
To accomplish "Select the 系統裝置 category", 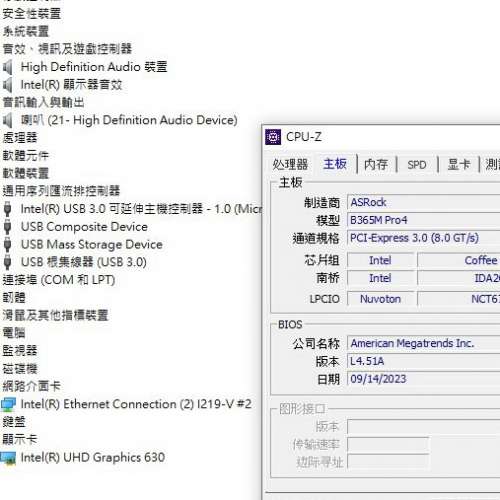I will [x=26, y=31].
